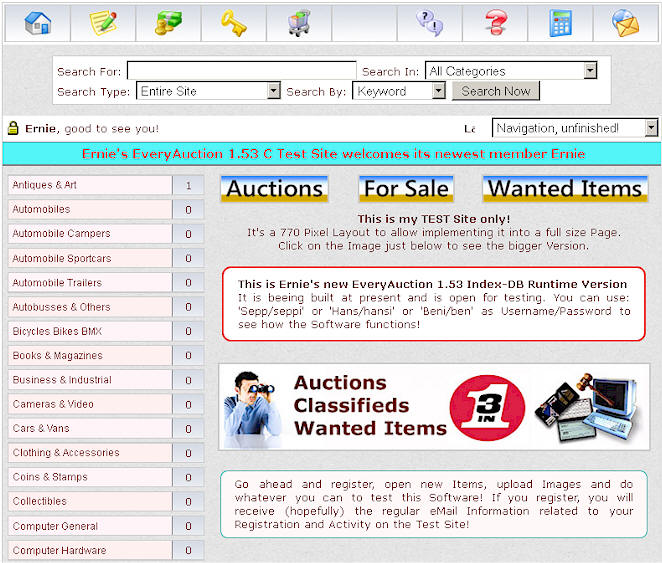
Task: Click the padlock icon beside Ernie
Action: point(13,128)
